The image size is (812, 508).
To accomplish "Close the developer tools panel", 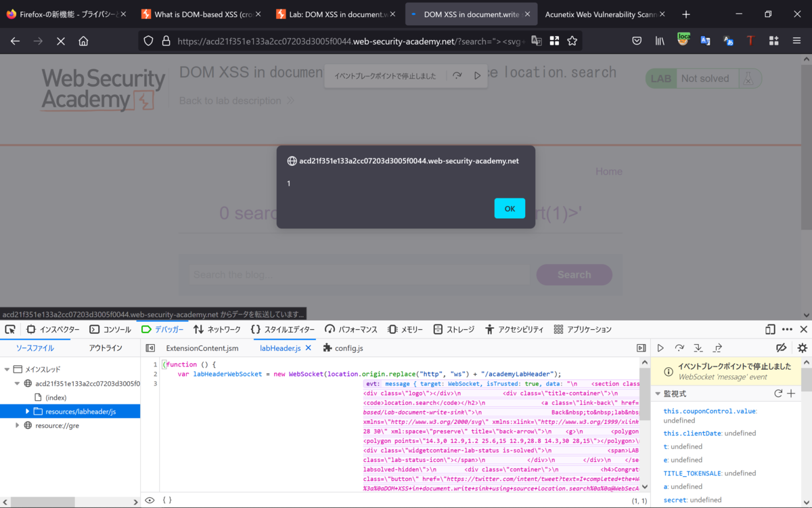I will point(804,329).
